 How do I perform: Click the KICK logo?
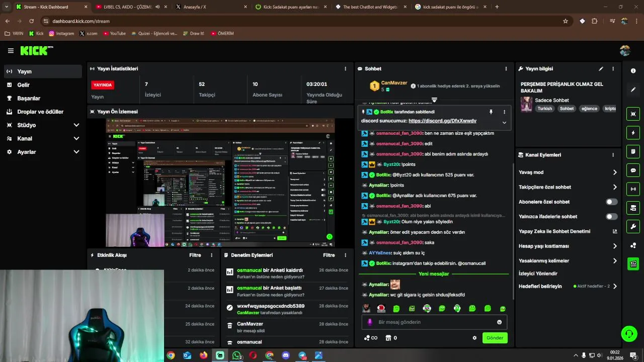click(36, 51)
